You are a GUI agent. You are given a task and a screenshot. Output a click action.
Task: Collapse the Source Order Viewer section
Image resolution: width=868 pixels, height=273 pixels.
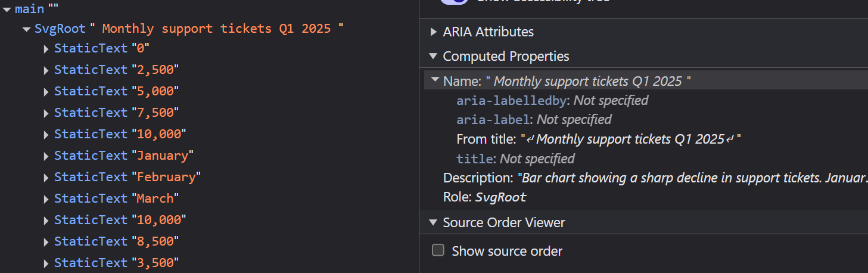tap(434, 222)
